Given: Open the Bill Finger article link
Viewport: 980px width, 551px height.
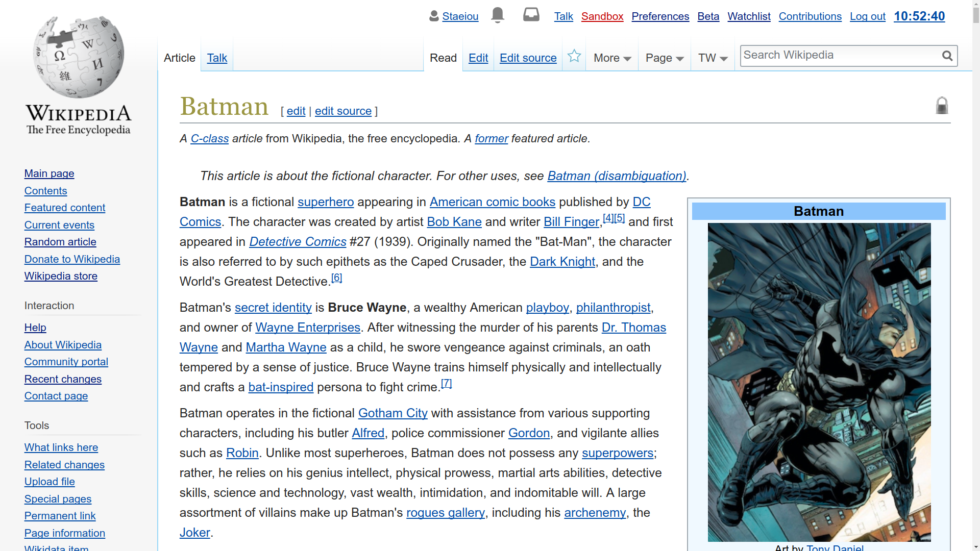Looking at the screenshot, I should [571, 221].
